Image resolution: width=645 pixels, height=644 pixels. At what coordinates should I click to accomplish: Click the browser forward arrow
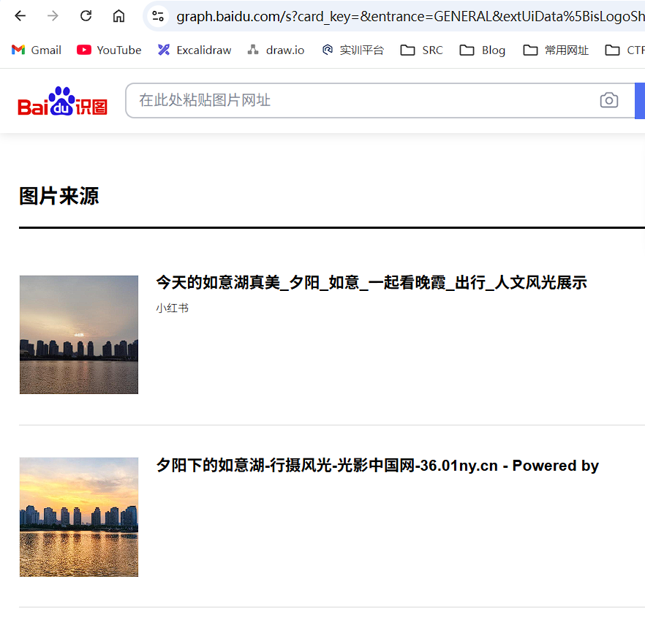pyautogui.click(x=53, y=16)
